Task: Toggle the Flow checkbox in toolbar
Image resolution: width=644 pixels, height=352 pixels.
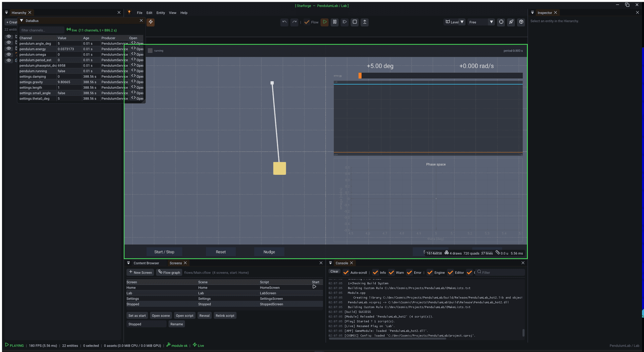Action: 307,22
